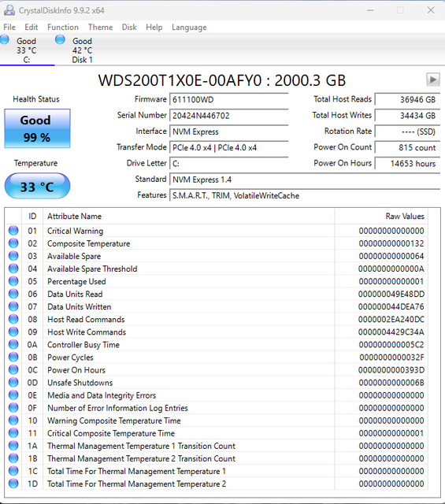Viewport: 445px width, 504px height.
Task: Click the Rotation Rate value
Action: [x=407, y=132]
